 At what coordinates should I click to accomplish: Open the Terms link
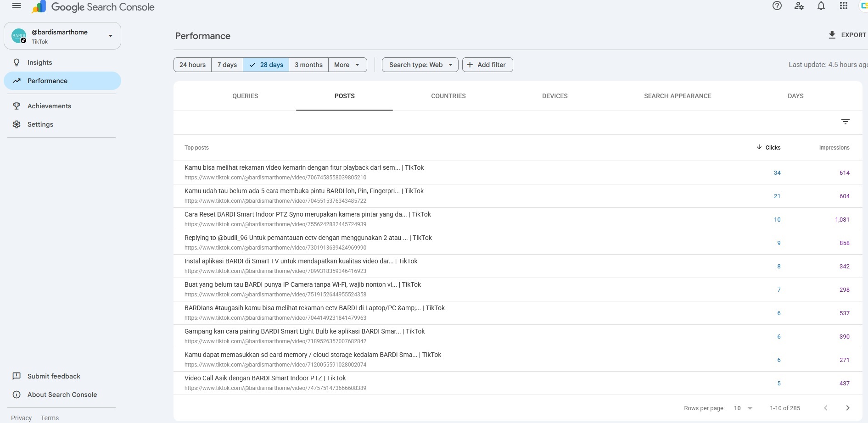tap(50, 418)
